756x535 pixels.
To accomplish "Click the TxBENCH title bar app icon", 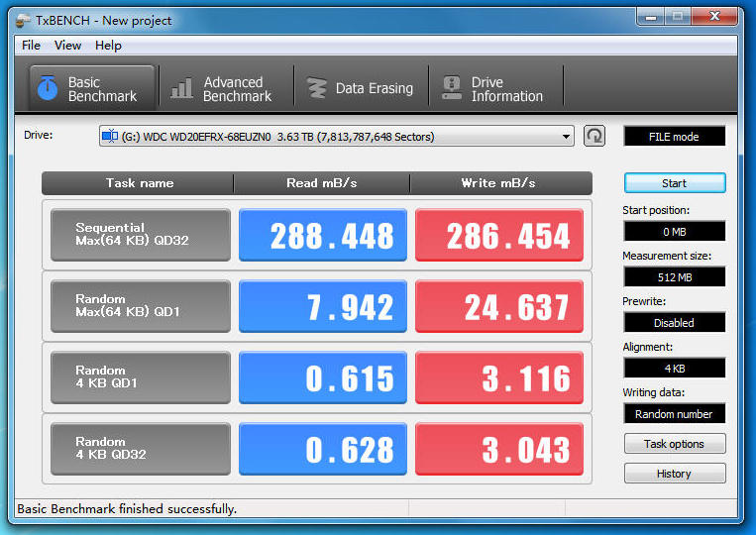I will coord(23,21).
